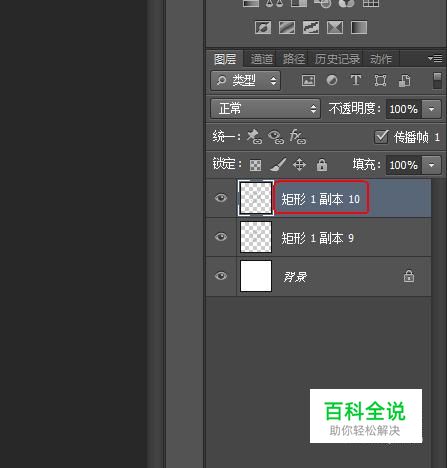
Task: Select the 矩形 1 副本 9 thumbnail
Action: [x=256, y=237]
